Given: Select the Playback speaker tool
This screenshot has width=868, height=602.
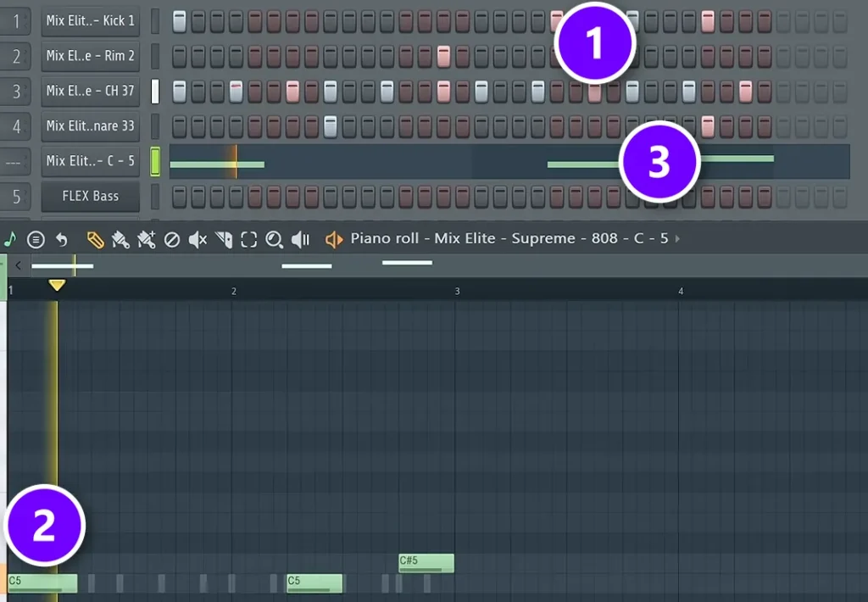Looking at the screenshot, I should [x=300, y=240].
